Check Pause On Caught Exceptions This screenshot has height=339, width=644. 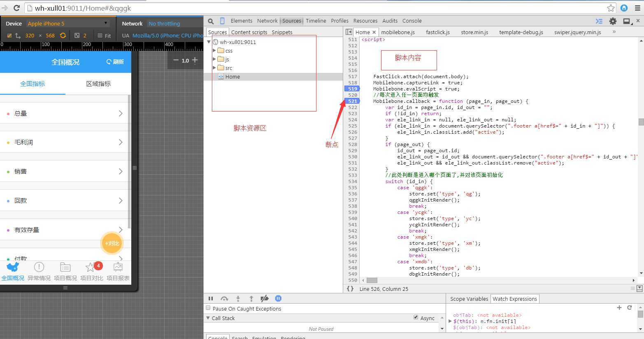[x=208, y=308]
